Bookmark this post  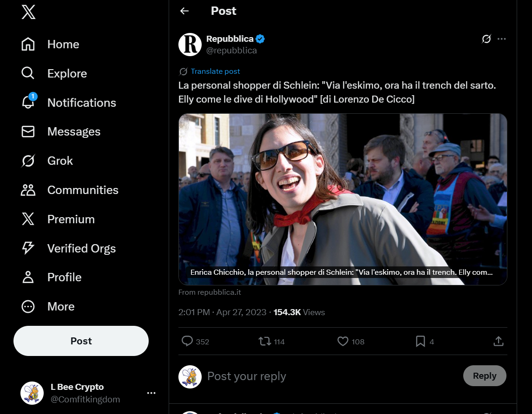click(420, 342)
